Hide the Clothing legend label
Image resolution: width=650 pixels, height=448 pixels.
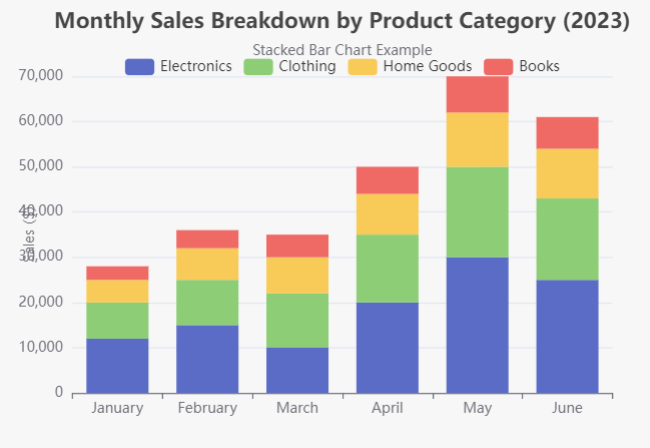[x=307, y=67]
